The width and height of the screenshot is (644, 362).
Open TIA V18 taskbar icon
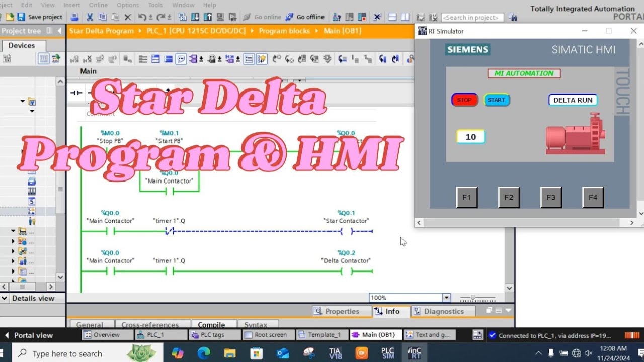click(335, 353)
